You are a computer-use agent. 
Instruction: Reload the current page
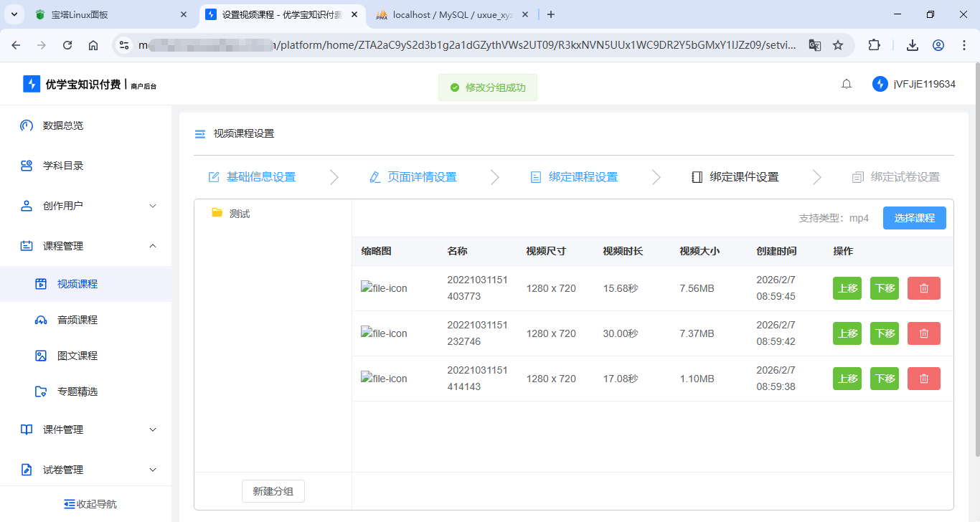[67, 45]
